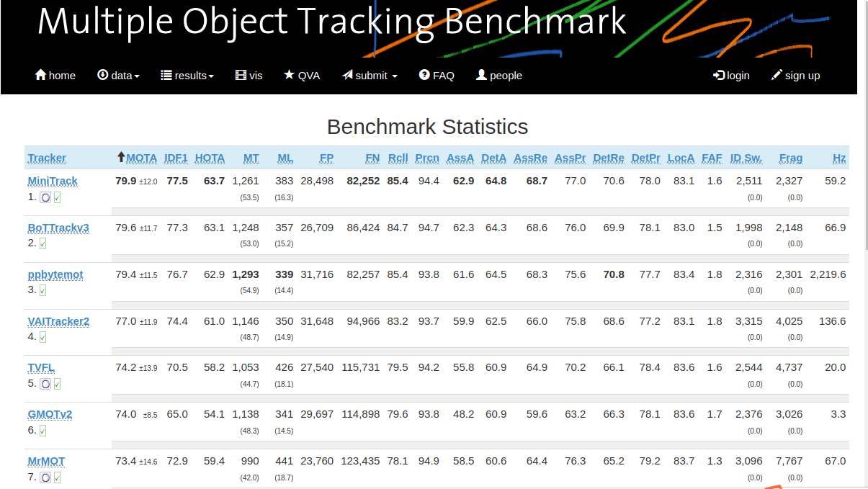Open the VAITracker2 tracker link
The image size is (868, 489).
tap(58, 321)
